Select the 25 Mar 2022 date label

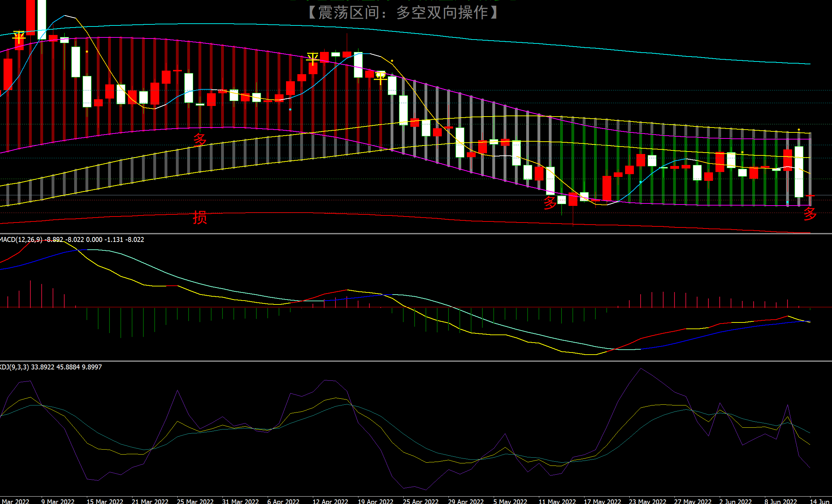coord(195,501)
